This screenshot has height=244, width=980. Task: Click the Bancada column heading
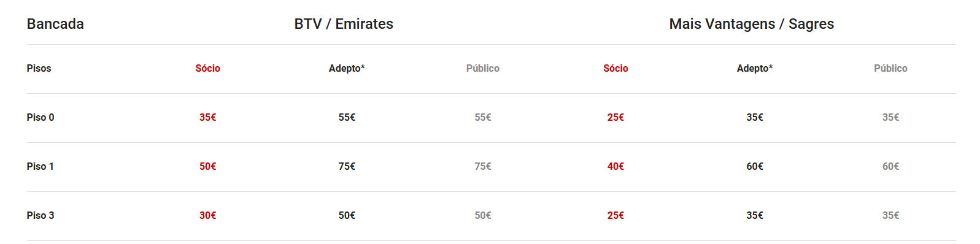click(55, 24)
